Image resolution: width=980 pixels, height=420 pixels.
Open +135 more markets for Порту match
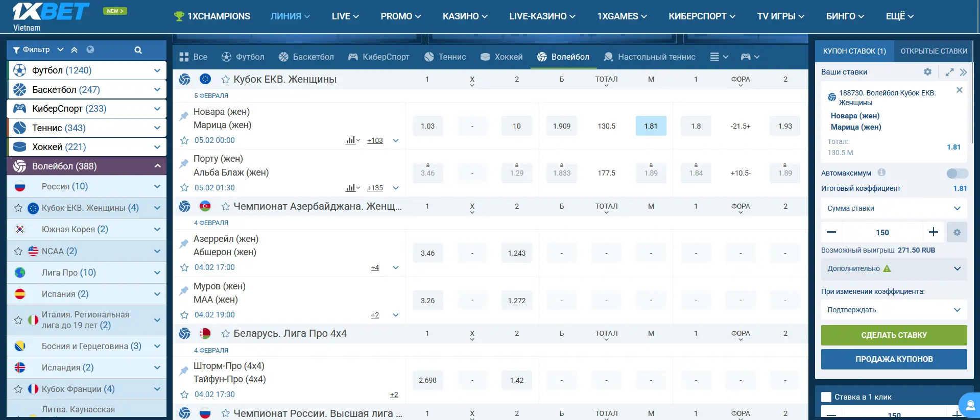click(375, 188)
